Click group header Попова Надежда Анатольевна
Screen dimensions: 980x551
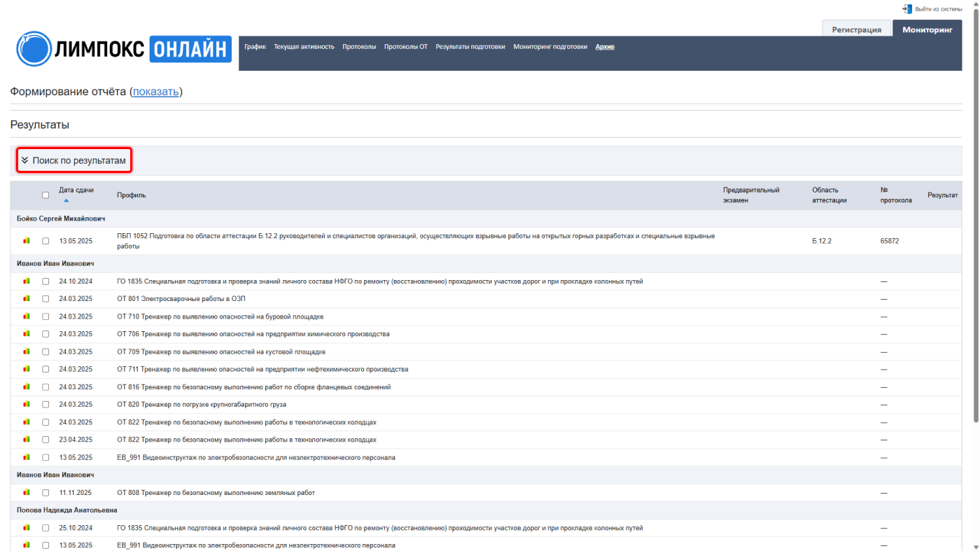click(67, 510)
